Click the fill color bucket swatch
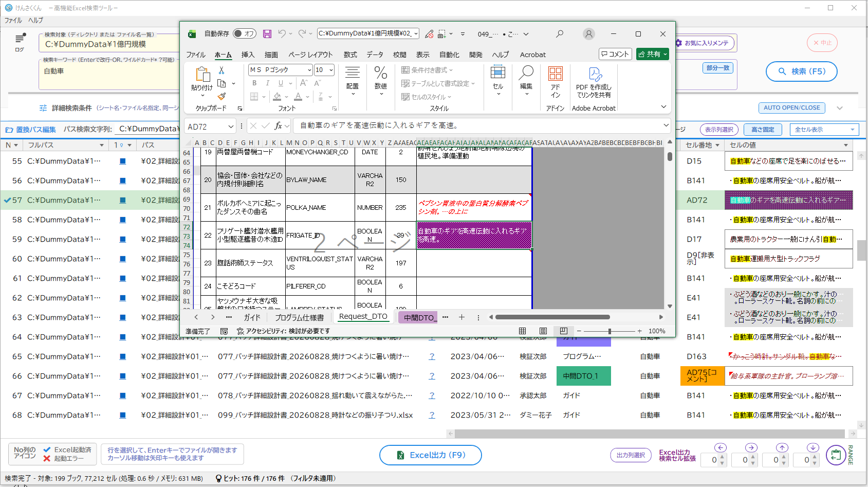The image size is (868, 487). pos(277,96)
